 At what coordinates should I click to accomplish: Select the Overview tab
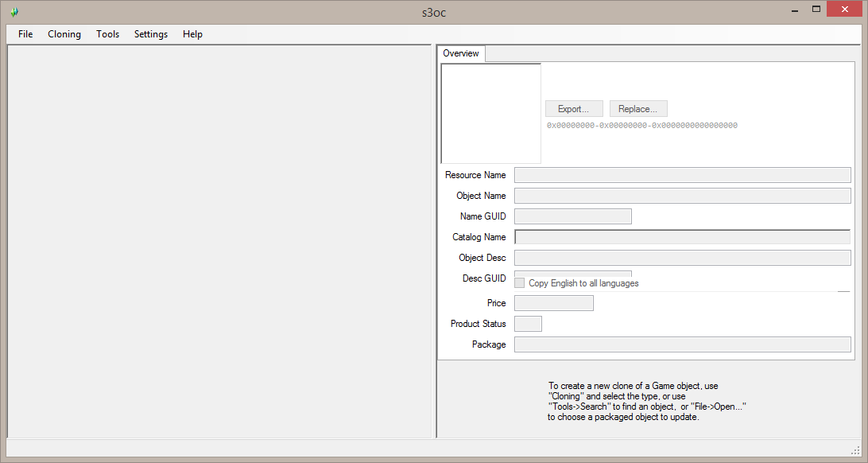460,53
